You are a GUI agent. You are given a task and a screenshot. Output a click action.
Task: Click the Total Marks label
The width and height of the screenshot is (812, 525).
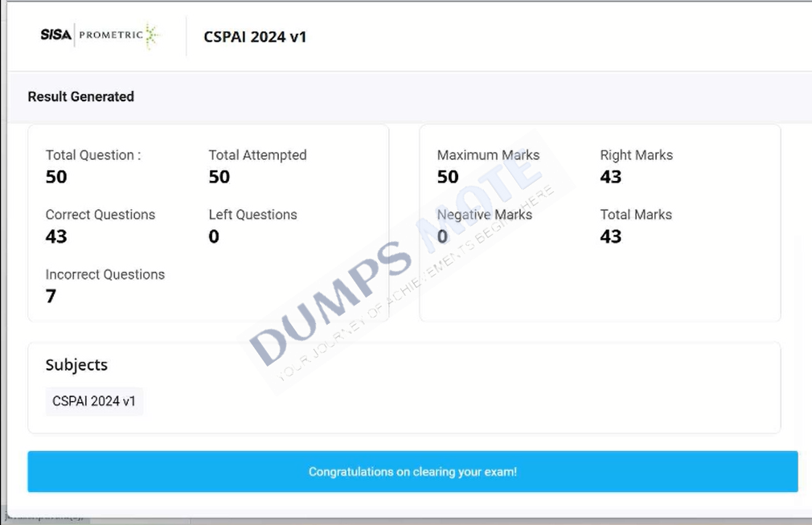(x=636, y=215)
